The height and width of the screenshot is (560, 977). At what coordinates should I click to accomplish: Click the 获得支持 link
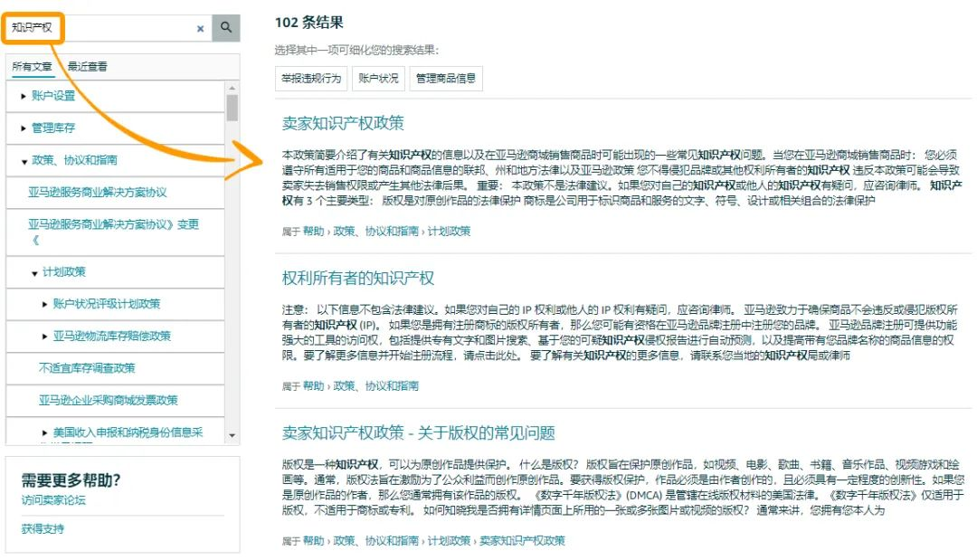pos(43,528)
